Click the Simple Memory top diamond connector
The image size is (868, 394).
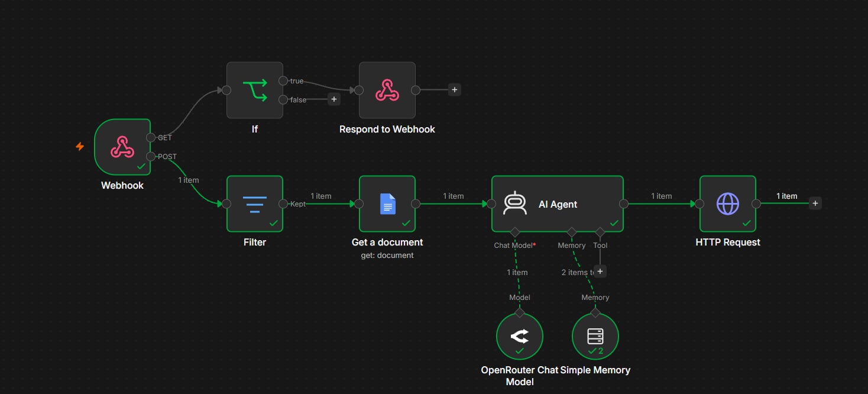coord(595,312)
